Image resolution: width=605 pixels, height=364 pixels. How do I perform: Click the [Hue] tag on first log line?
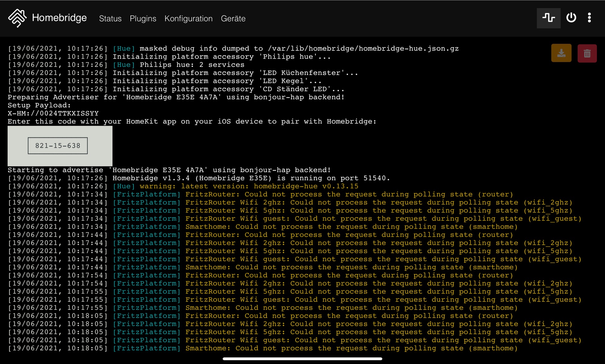[124, 49]
